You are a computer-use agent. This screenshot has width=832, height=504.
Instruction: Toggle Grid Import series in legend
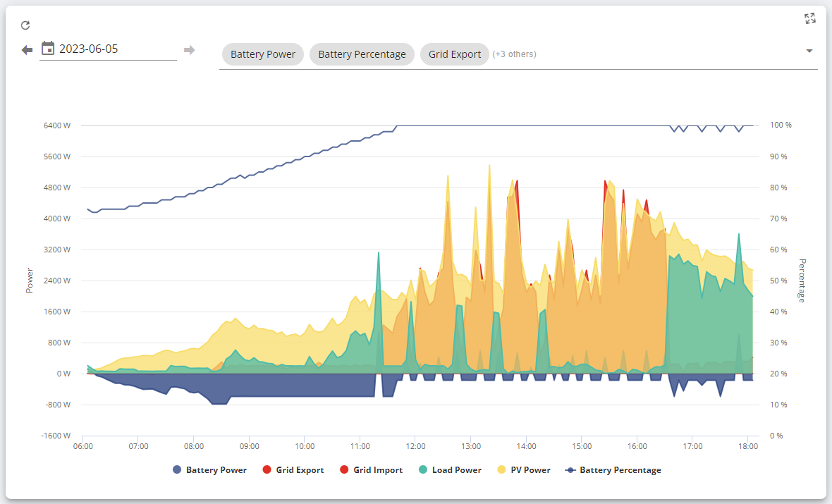click(372, 470)
